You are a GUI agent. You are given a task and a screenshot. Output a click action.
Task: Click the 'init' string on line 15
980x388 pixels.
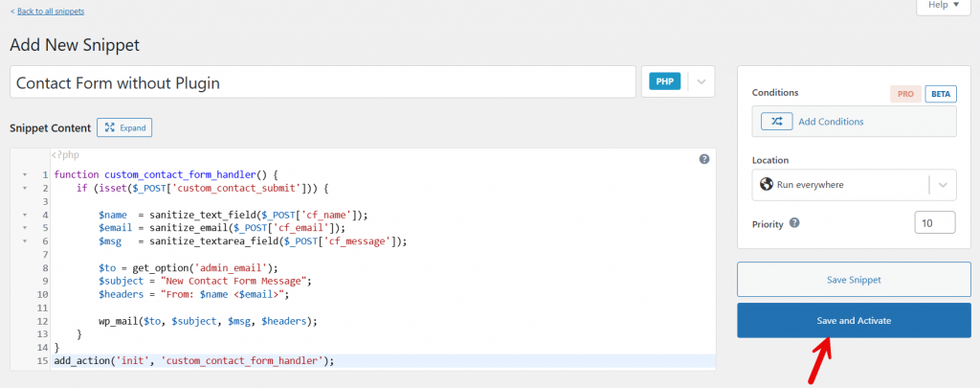point(132,361)
